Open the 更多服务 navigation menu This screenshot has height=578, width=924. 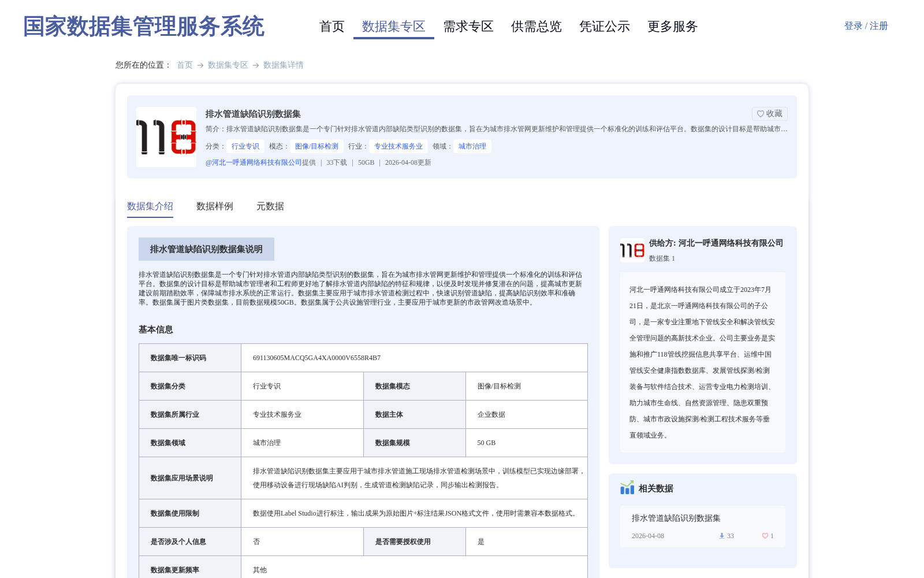(x=673, y=27)
